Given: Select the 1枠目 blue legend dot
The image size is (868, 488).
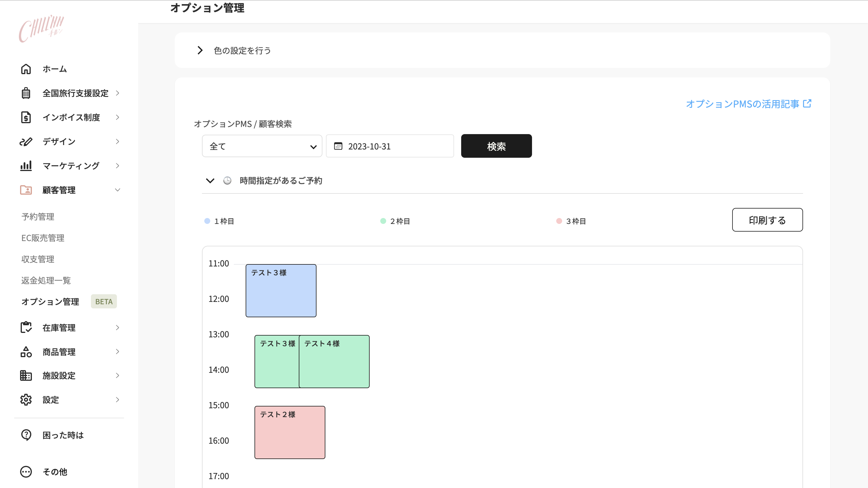Looking at the screenshot, I should click(207, 221).
